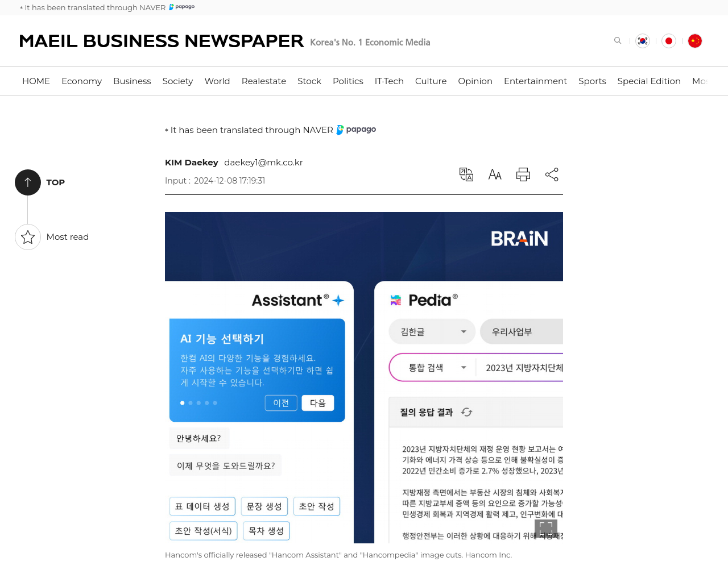This screenshot has width=728, height=582.
Task: Open the Business section
Action: point(132,81)
